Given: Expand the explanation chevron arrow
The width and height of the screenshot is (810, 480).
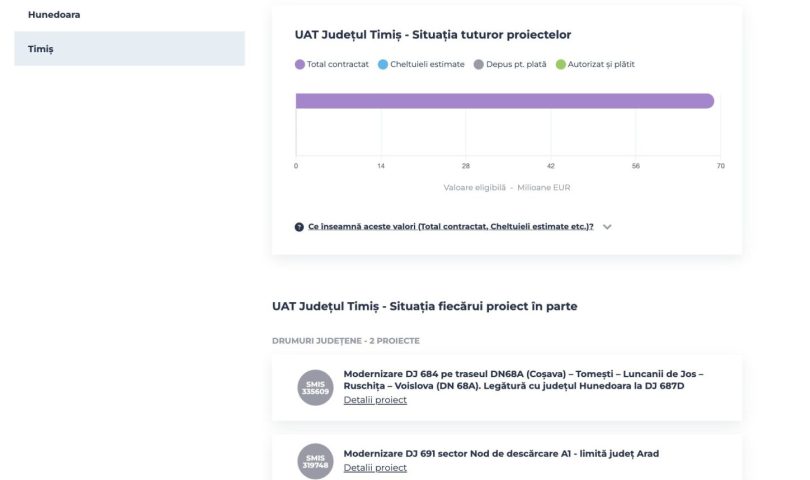Looking at the screenshot, I should point(607,227).
